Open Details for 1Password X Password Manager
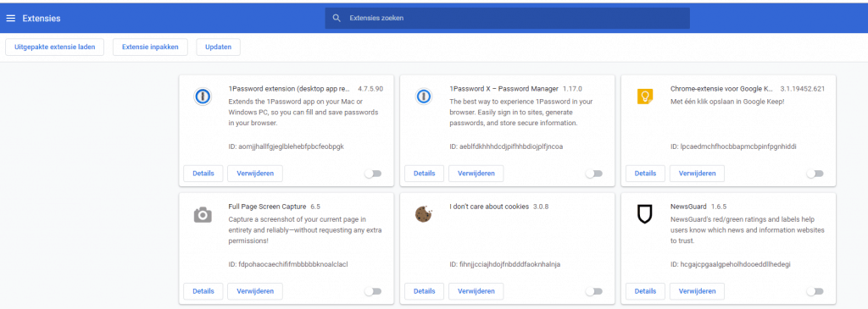 coord(424,174)
